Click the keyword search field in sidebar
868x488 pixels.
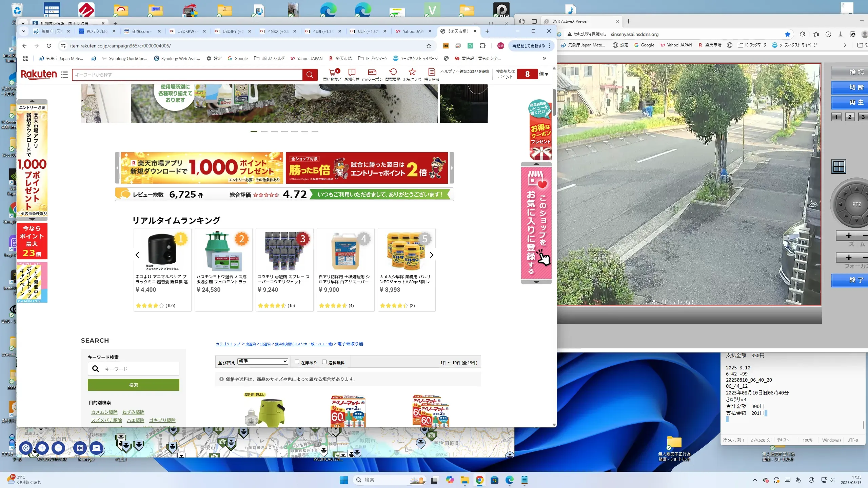click(139, 369)
